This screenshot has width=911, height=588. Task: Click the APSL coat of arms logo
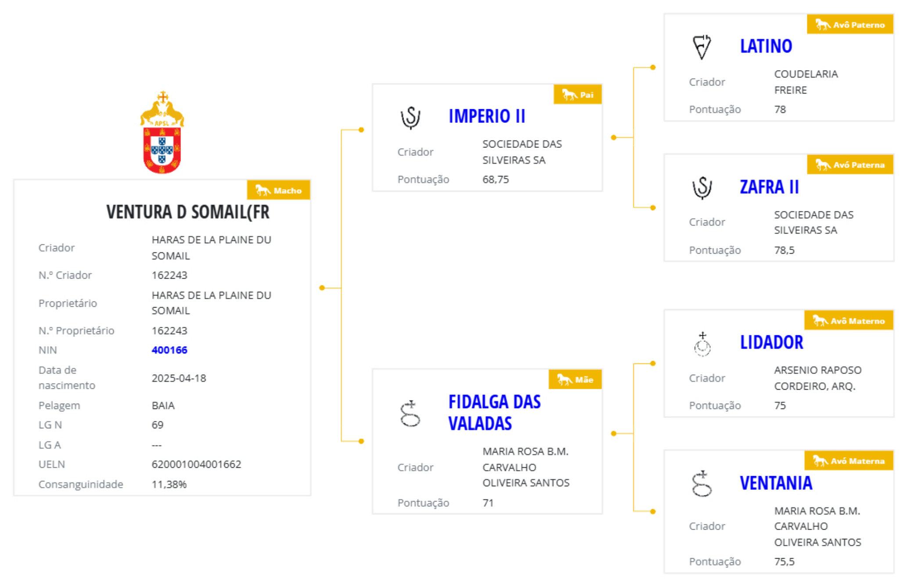point(162,133)
